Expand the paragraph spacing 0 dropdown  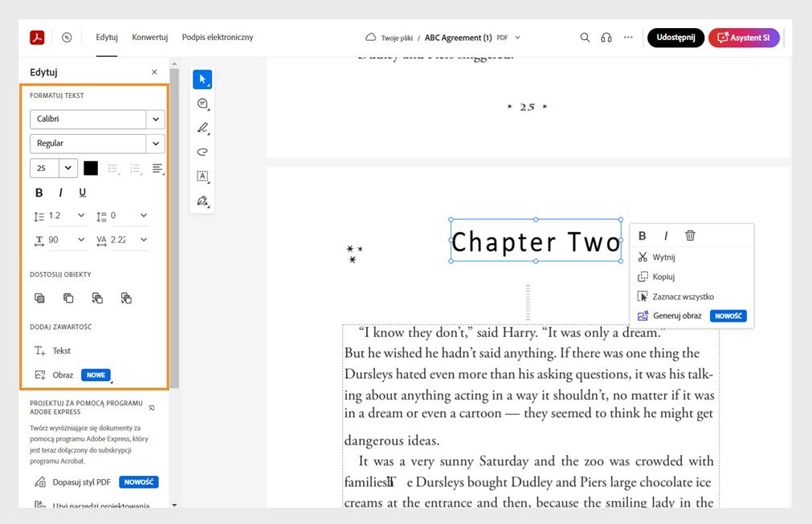pyautogui.click(x=144, y=215)
